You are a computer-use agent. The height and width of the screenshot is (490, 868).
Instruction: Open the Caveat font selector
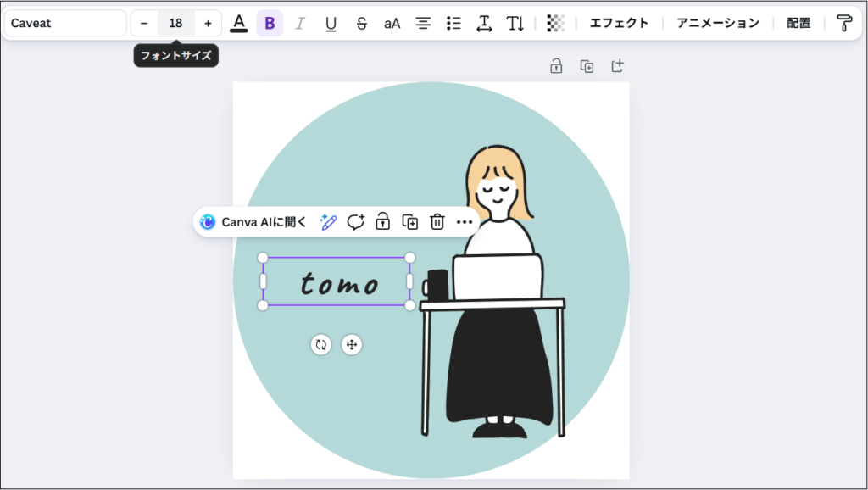click(x=64, y=23)
